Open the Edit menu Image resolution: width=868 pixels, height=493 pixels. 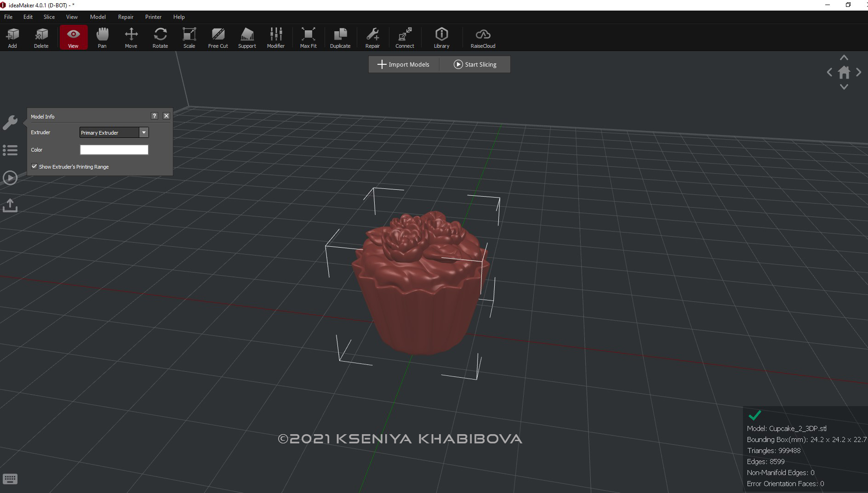pos(28,17)
